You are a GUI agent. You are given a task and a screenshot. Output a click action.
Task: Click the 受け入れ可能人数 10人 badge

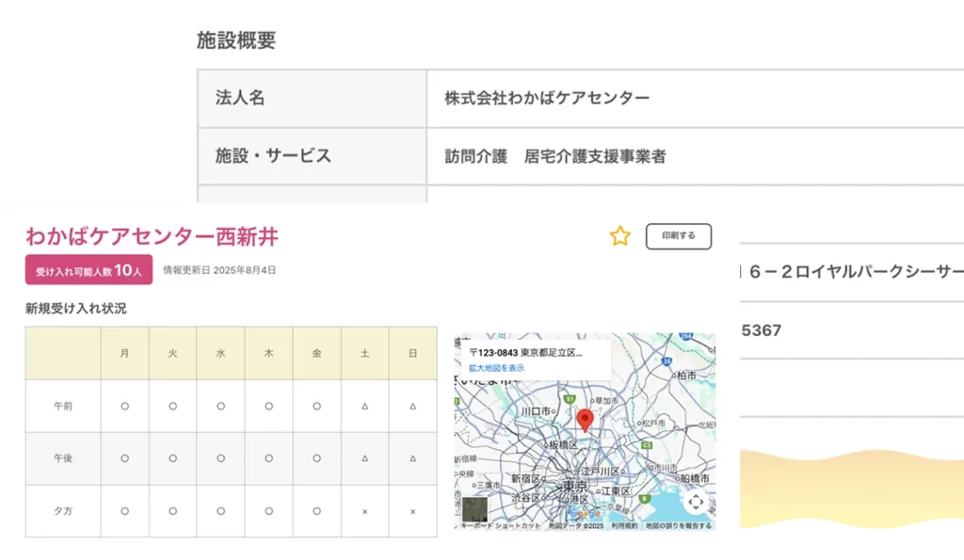pyautogui.click(x=88, y=270)
